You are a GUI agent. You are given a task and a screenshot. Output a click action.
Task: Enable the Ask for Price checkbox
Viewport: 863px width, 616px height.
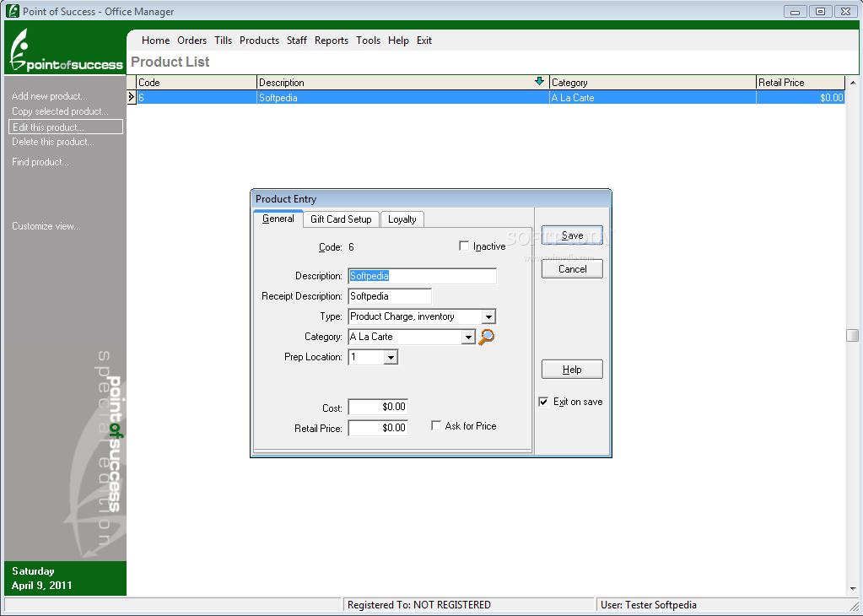point(436,425)
